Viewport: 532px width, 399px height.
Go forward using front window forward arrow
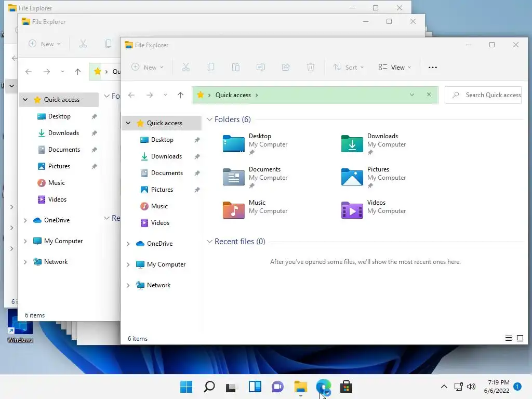tap(150, 96)
